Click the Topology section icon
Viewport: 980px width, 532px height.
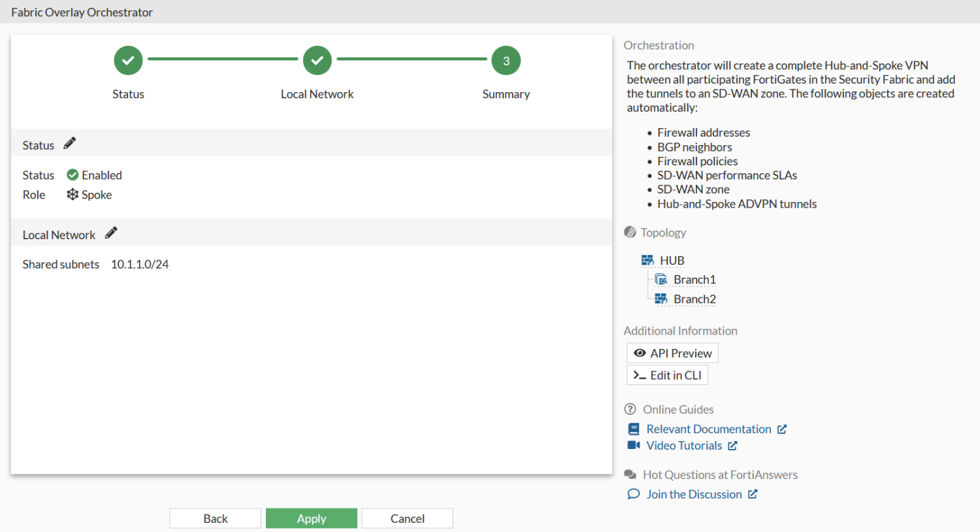630,232
